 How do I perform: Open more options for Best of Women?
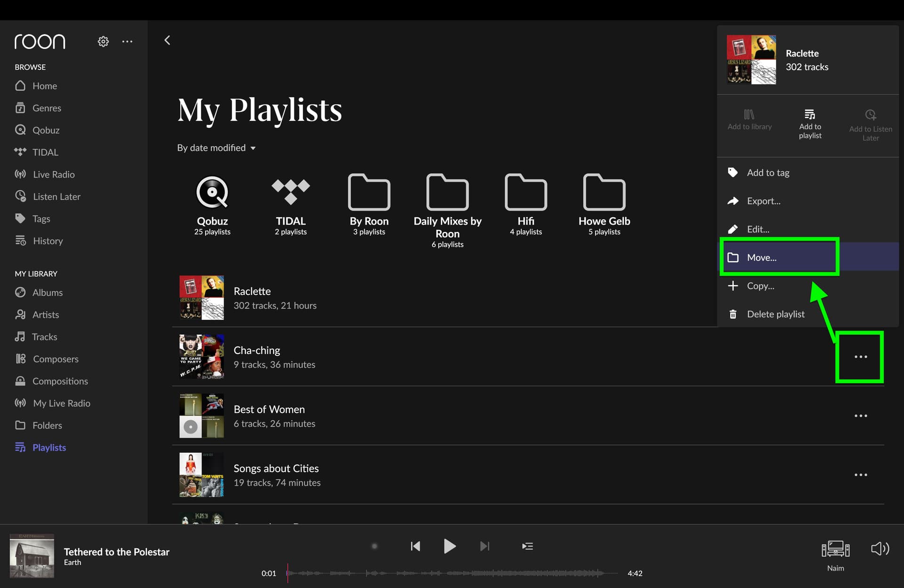(861, 416)
